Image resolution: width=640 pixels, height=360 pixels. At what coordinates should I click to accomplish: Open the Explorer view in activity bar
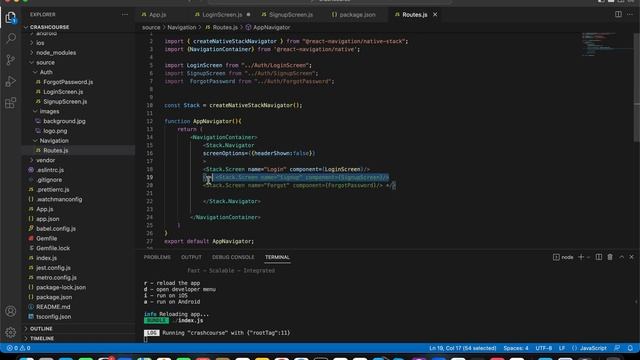(x=11, y=17)
